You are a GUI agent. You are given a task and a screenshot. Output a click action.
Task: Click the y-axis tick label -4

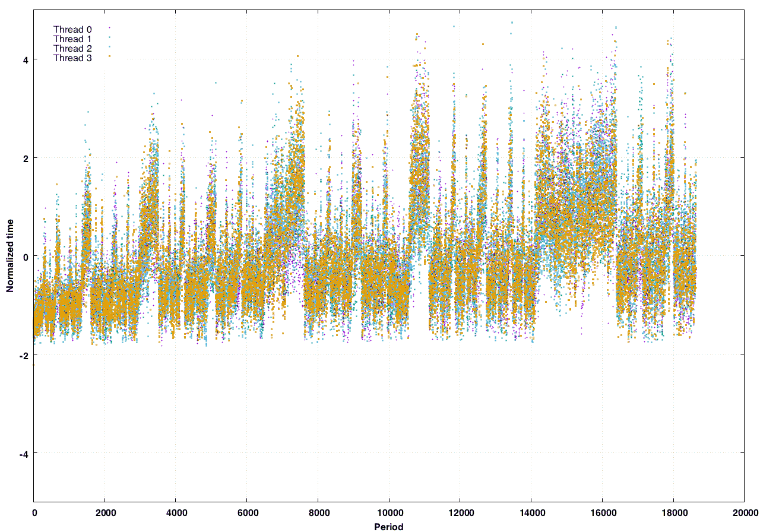pos(25,453)
